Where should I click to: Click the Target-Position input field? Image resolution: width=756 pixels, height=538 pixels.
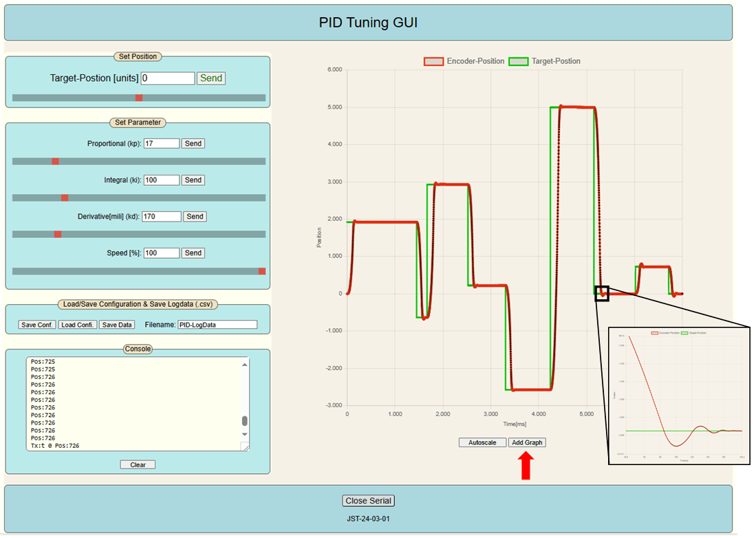(x=168, y=78)
